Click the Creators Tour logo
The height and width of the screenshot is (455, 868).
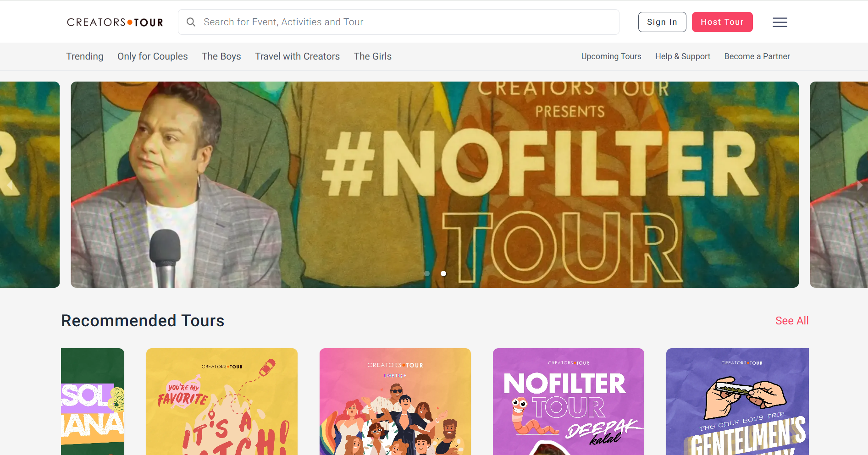[115, 22]
